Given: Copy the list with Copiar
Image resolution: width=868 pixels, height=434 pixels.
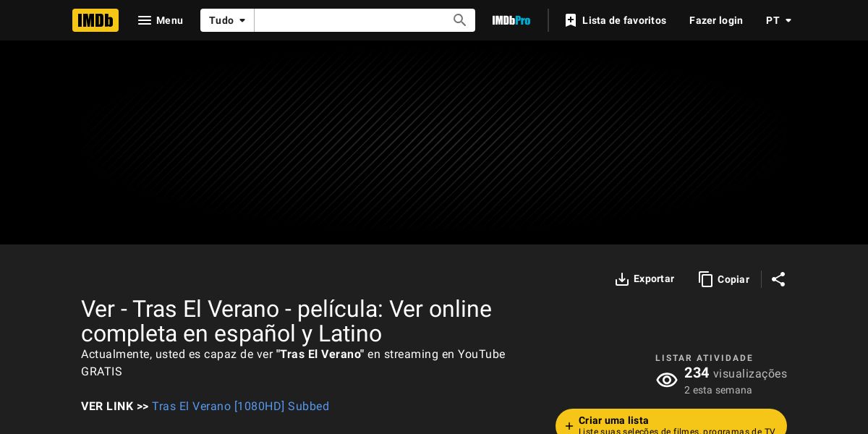Looking at the screenshot, I should (x=724, y=279).
